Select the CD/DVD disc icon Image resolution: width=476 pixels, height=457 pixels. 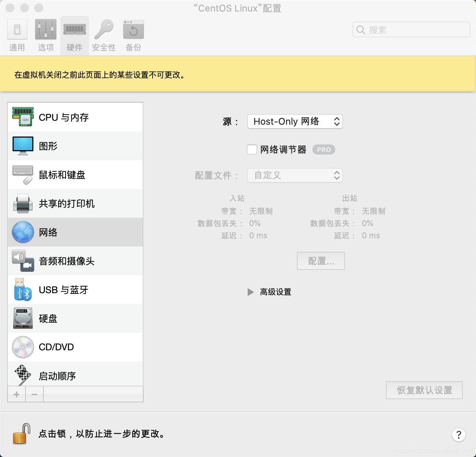[23, 347]
